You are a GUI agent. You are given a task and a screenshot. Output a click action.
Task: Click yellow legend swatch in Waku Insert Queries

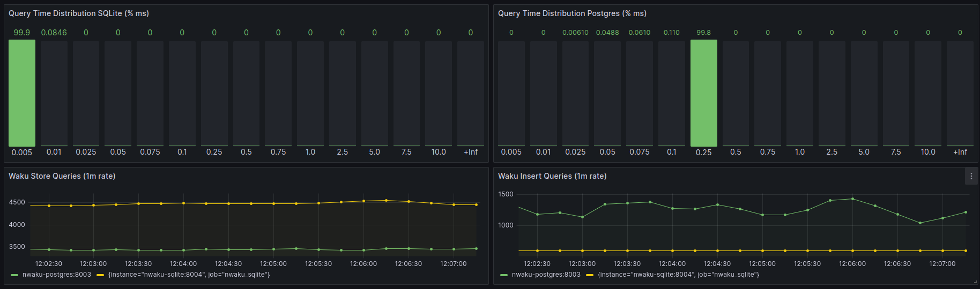590,275
